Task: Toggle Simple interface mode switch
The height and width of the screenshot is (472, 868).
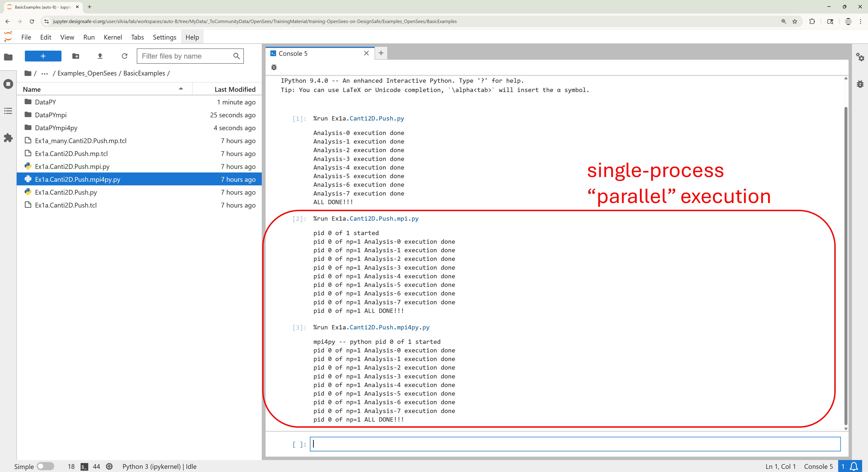Action: pyautogui.click(x=45, y=466)
